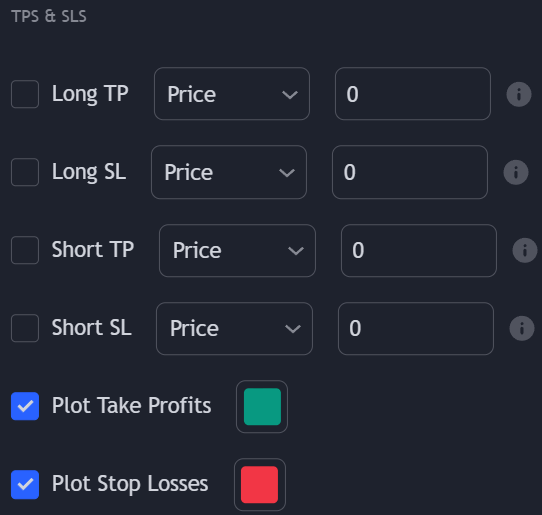
Task: Select the Short TP value input
Action: 419,251
